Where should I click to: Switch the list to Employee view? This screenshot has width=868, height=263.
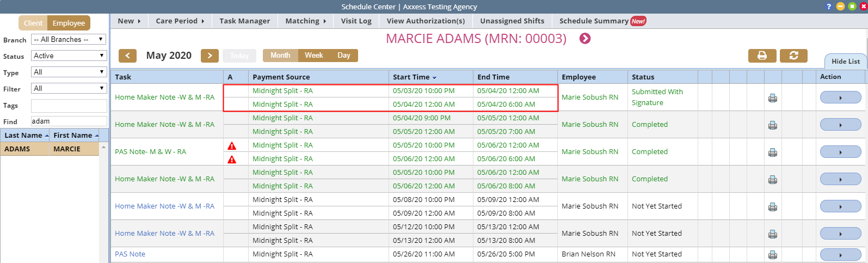[x=69, y=23]
